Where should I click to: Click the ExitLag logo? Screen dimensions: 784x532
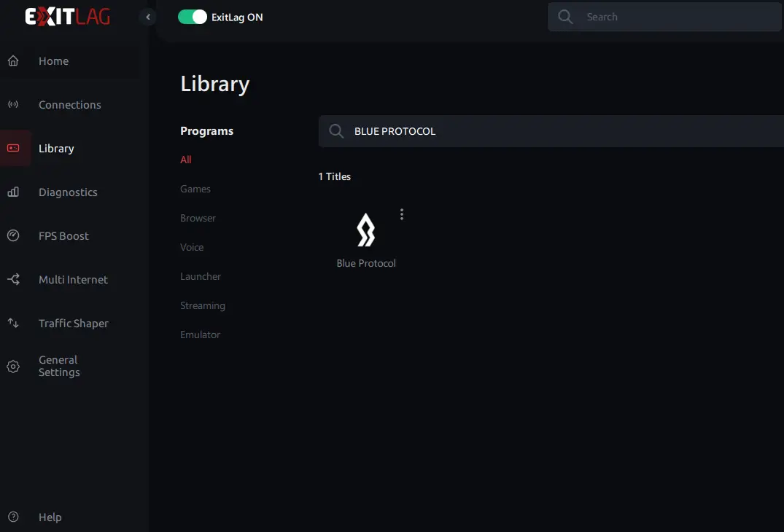point(68,17)
